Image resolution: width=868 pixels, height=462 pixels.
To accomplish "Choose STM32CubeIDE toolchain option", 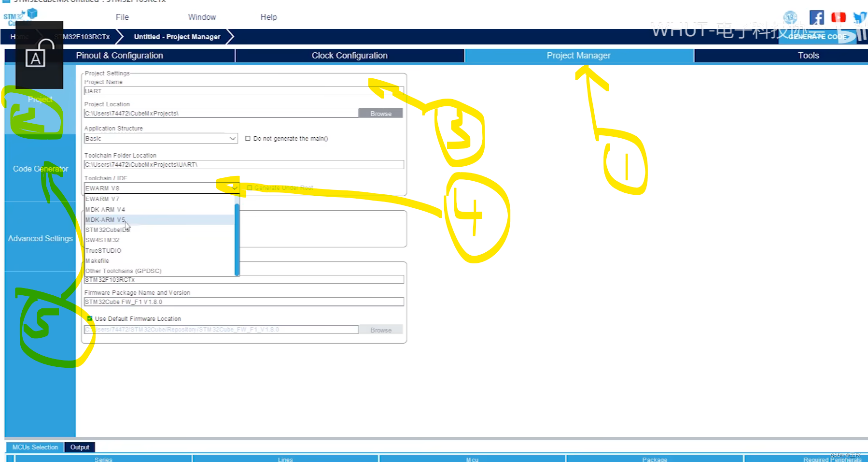I will pyautogui.click(x=159, y=230).
